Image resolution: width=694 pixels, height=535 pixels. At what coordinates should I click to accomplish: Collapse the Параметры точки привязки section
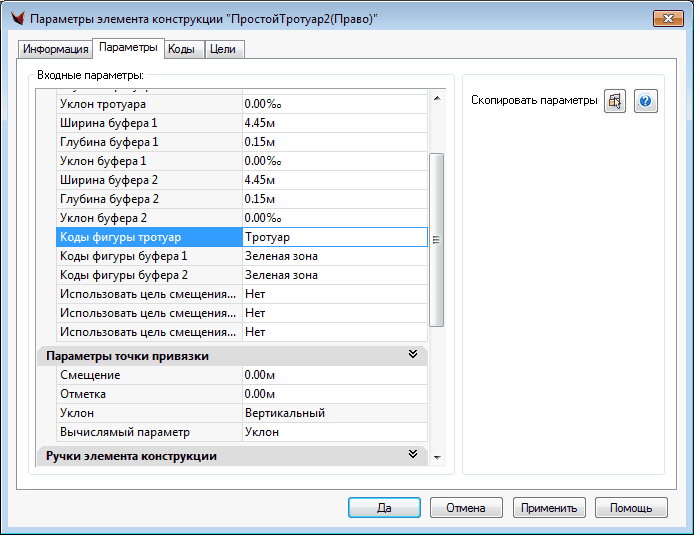tap(412, 355)
